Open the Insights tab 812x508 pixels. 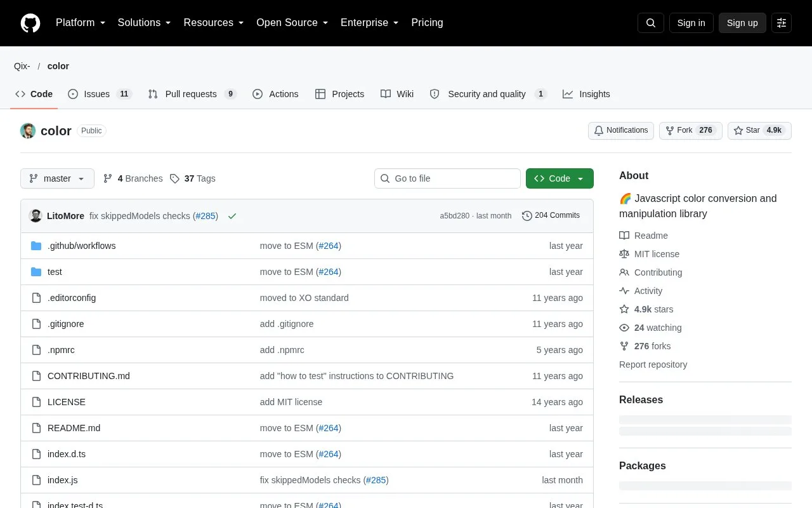coord(586,94)
